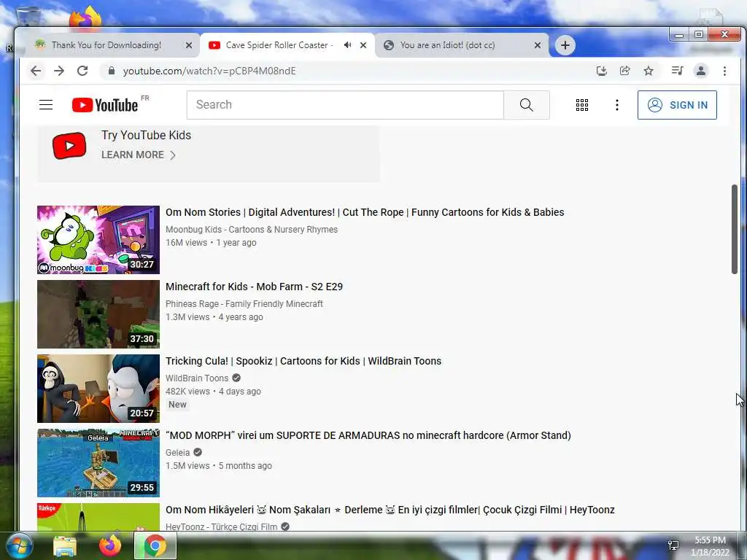Open Tricking Cula Spookiz video title
The width and height of the screenshot is (747, 560).
point(303,361)
